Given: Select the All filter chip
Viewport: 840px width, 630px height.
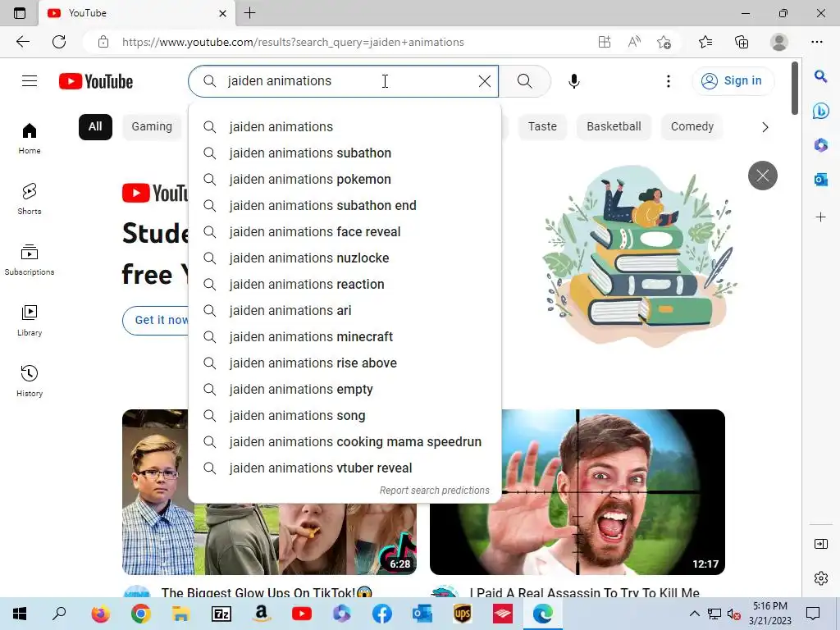Looking at the screenshot, I should [95, 127].
